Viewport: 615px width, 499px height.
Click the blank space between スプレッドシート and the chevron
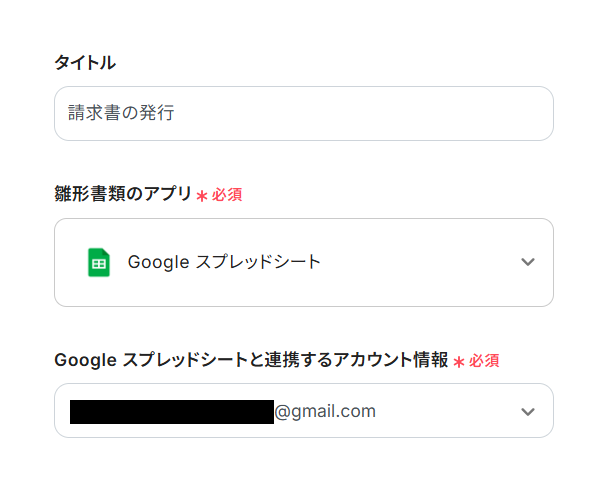(x=420, y=262)
